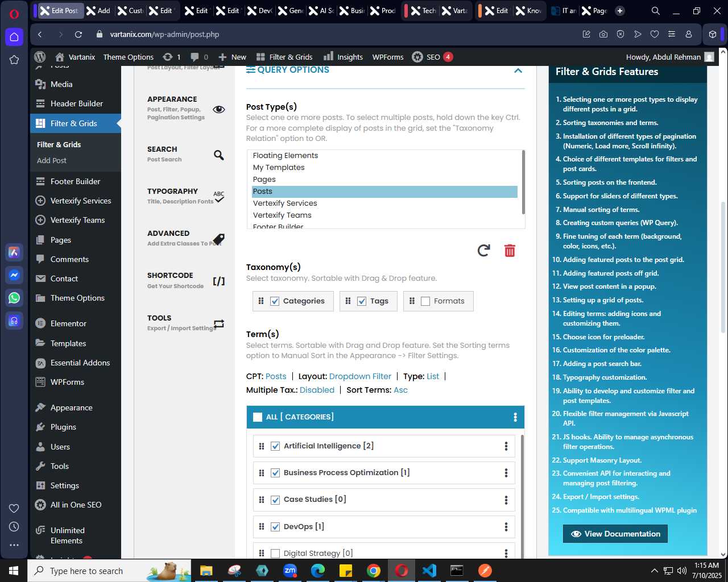This screenshot has width=728, height=582.
Task: Open Business Process Optimization options menu
Action: click(506, 473)
